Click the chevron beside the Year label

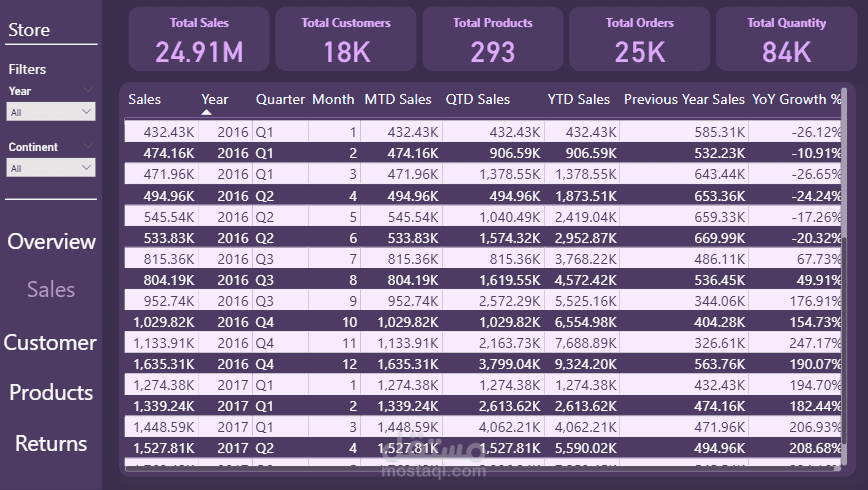click(x=88, y=91)
